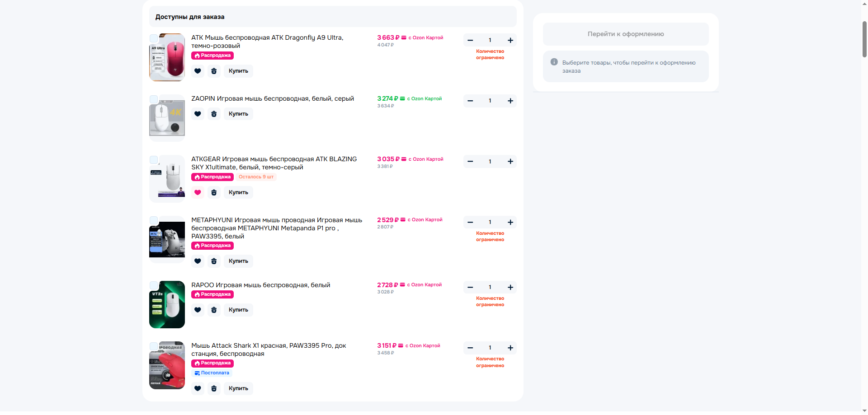Select the ATK Dragonfly A9 Ultra checkbox
The width and height of the screenshot is (868, 415).
tap(154, 38)
